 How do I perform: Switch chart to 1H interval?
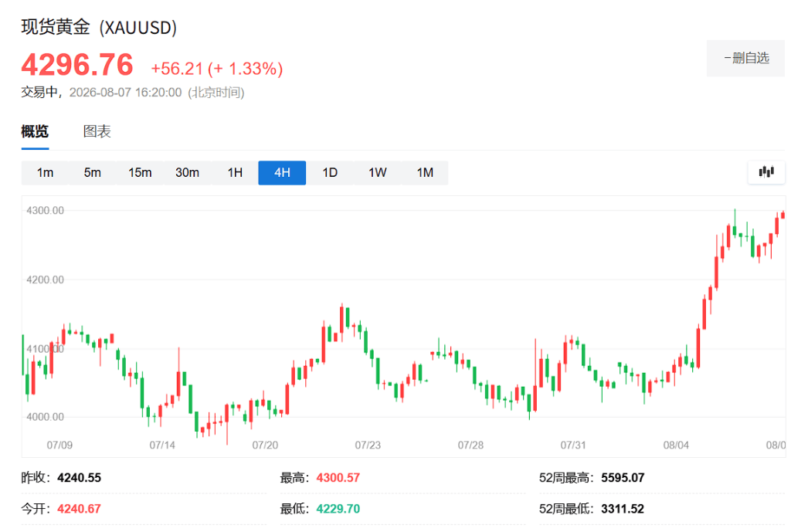click(235, 173)
